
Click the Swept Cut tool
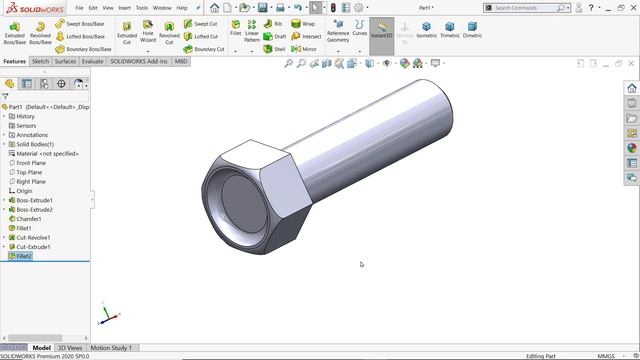pos(200,24)
